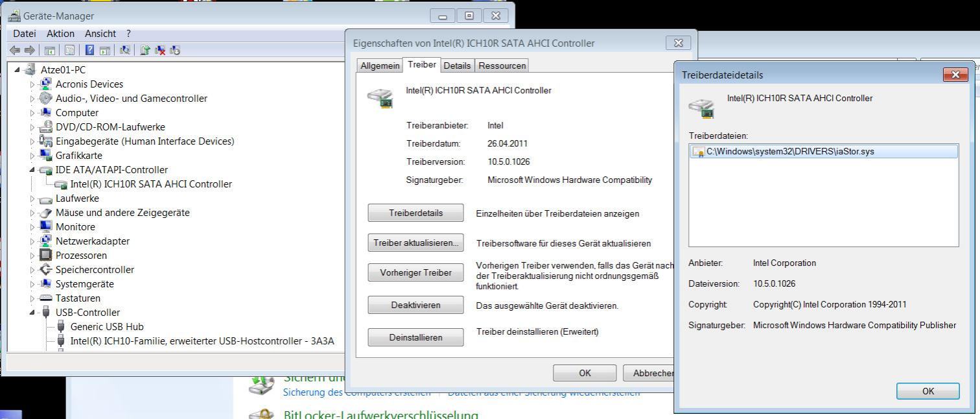Select the Tastaturen keyboard icon

[x=45, y=298]
